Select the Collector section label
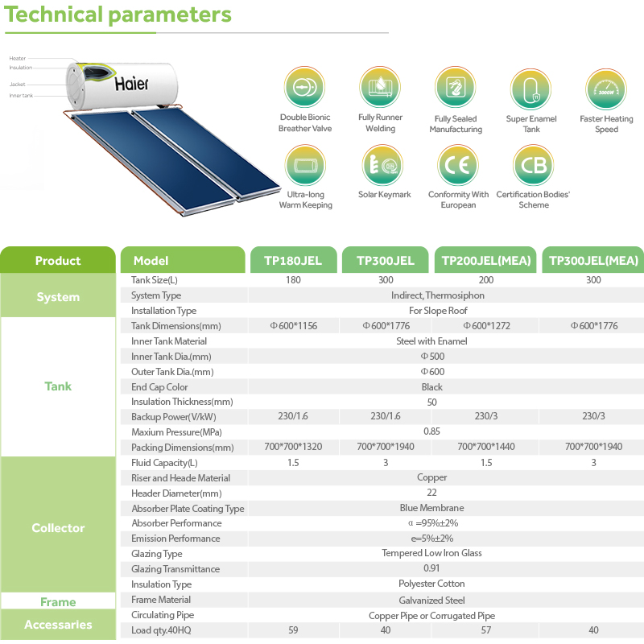Image resolution: width=644 pixels, height=644 pixels. point(58,528)
